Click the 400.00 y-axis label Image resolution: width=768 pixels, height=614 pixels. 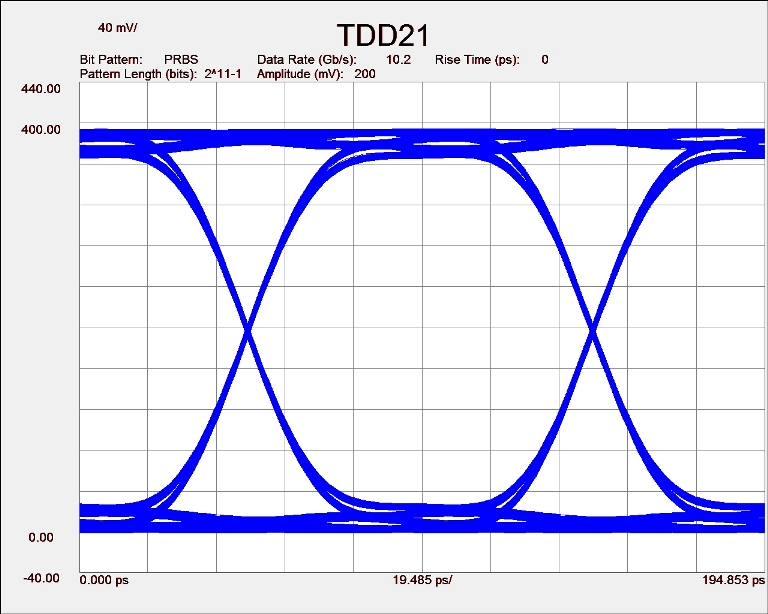coord(41,130)
